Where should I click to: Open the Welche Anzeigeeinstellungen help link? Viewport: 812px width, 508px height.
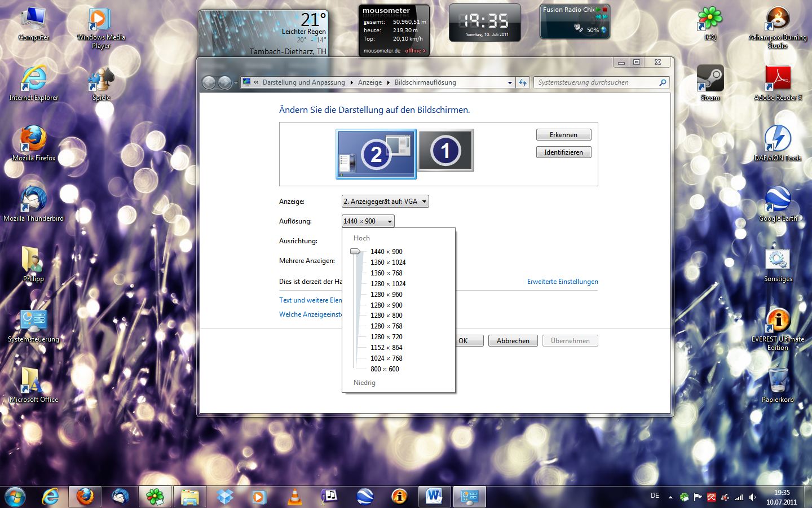[311, 314]
